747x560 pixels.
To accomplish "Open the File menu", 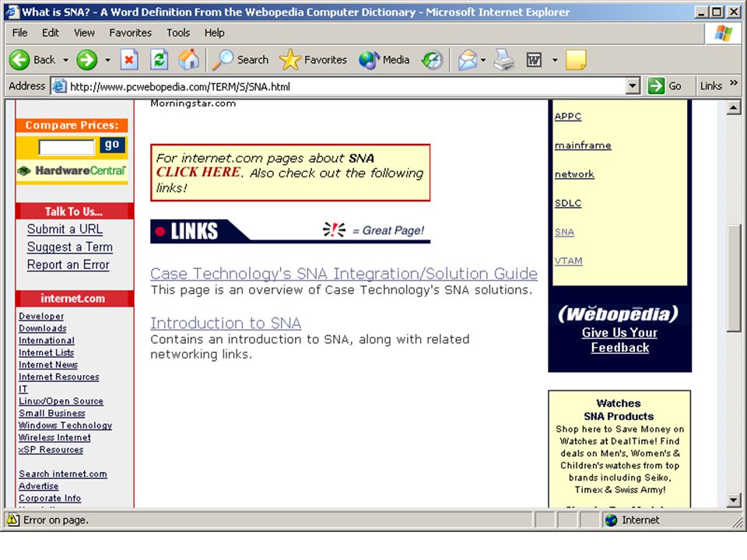I will pos(19,33).
